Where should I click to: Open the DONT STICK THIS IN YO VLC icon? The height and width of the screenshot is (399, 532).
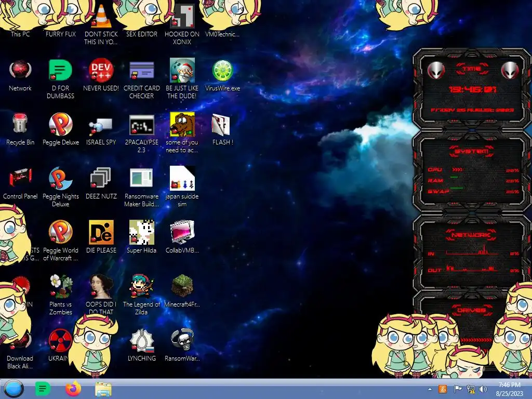[101, 16]
